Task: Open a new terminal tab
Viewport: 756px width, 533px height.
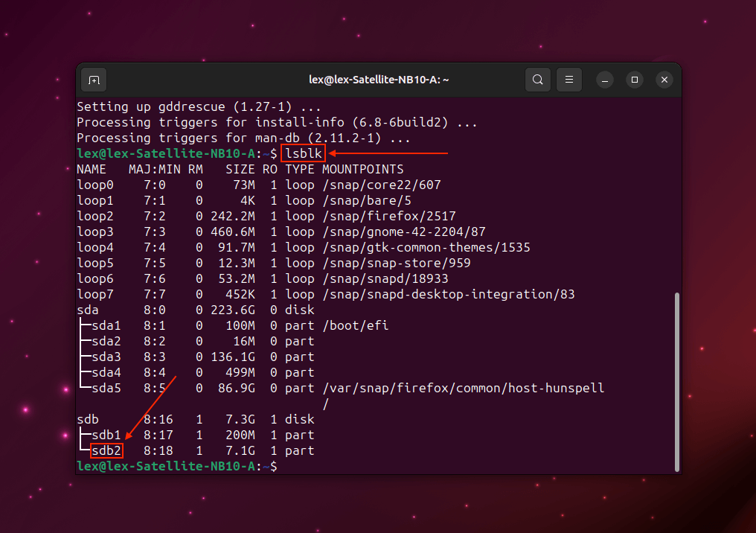Action: [x=94, y=80]
